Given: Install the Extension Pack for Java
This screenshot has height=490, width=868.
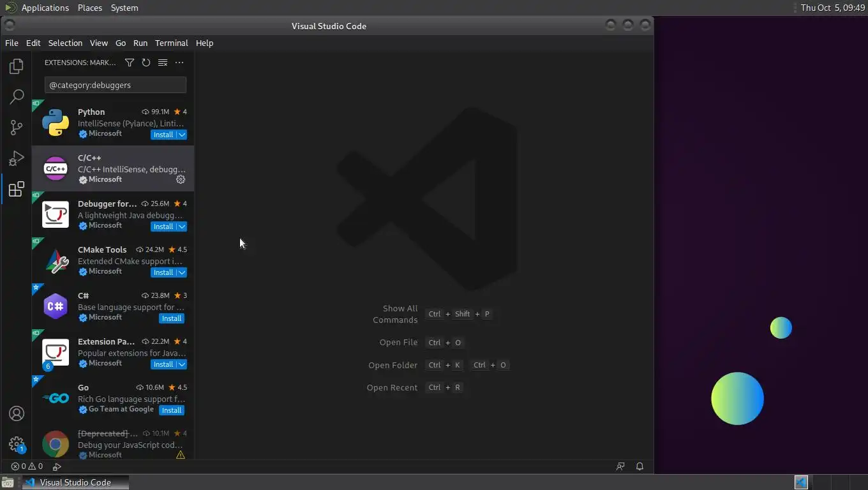Looking at the screenshot, I should pos(163,364).
